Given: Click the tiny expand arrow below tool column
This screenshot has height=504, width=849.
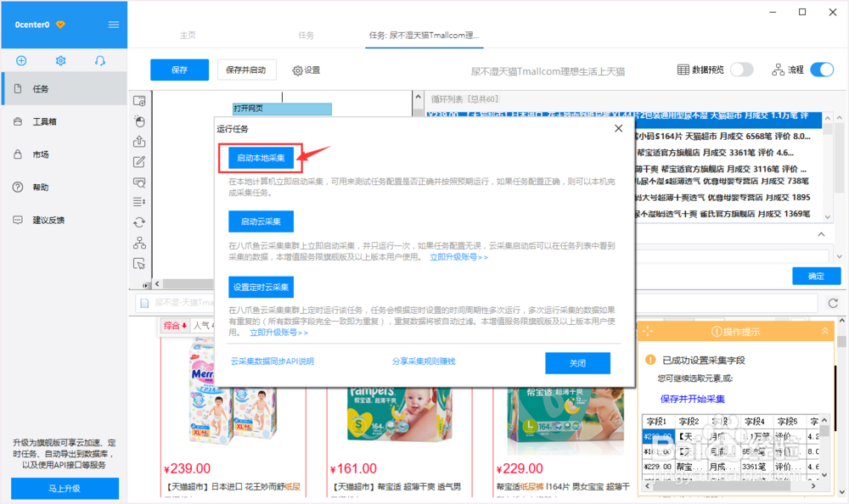Looking at the screenshot, I should pos(145,285).
